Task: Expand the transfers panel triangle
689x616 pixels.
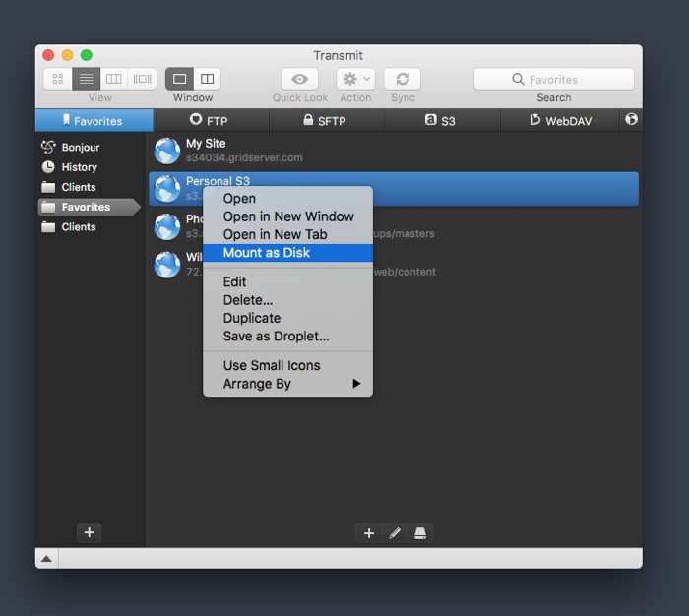Action: 46,559
